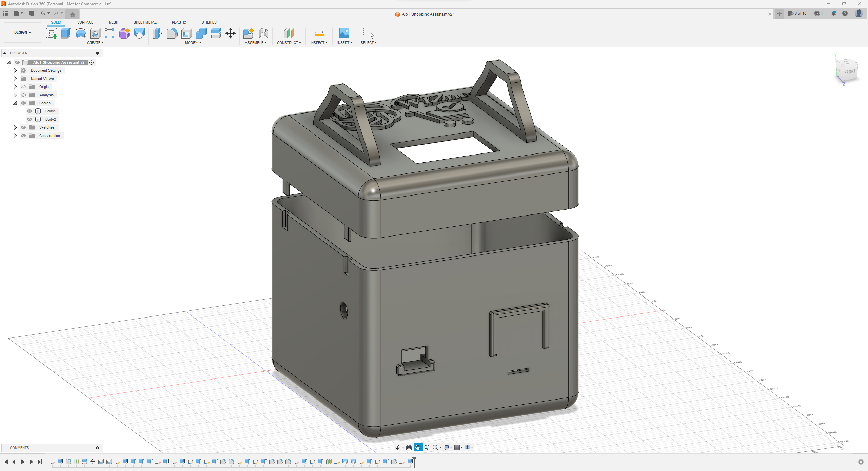Viewport: 868px width, 471px height.
Task: Click the Fillet tool icon
Action: (172, 33)
